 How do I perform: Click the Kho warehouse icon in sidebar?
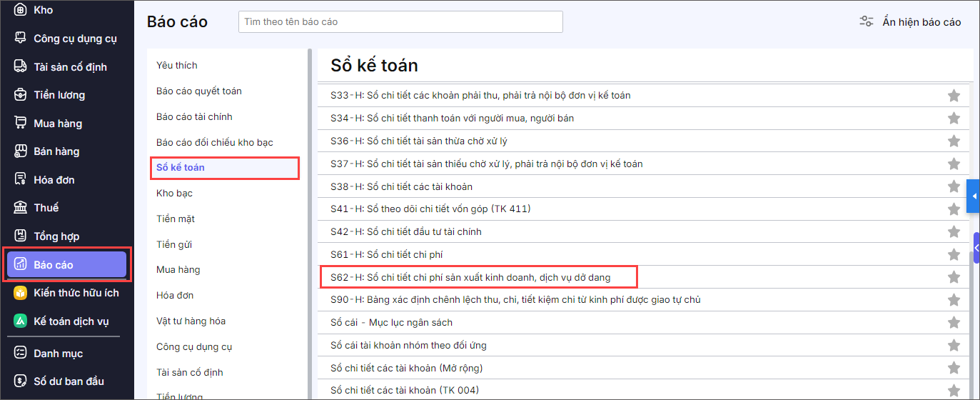[x=21, y=10]
